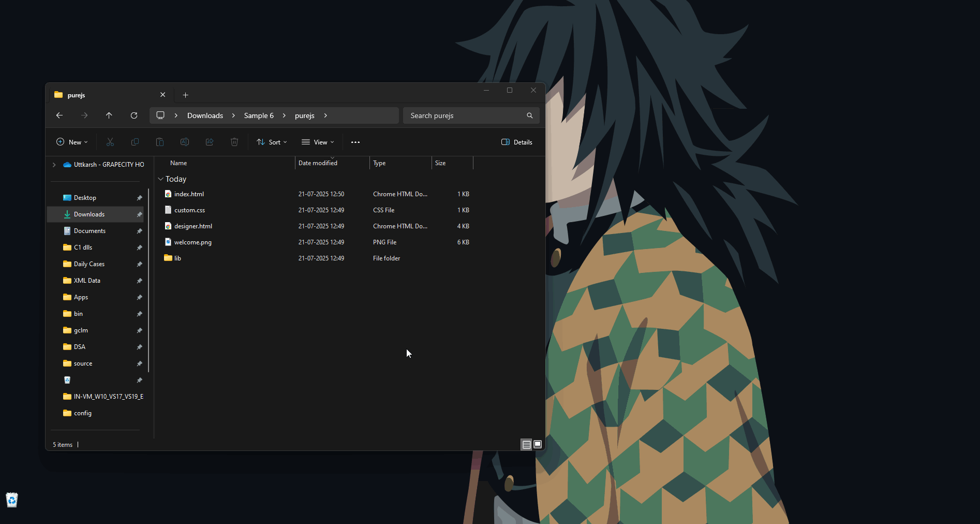980x524 pixels.
Task: Open Daily Cases folder in sidebar
Action: (x=95, y=264)
